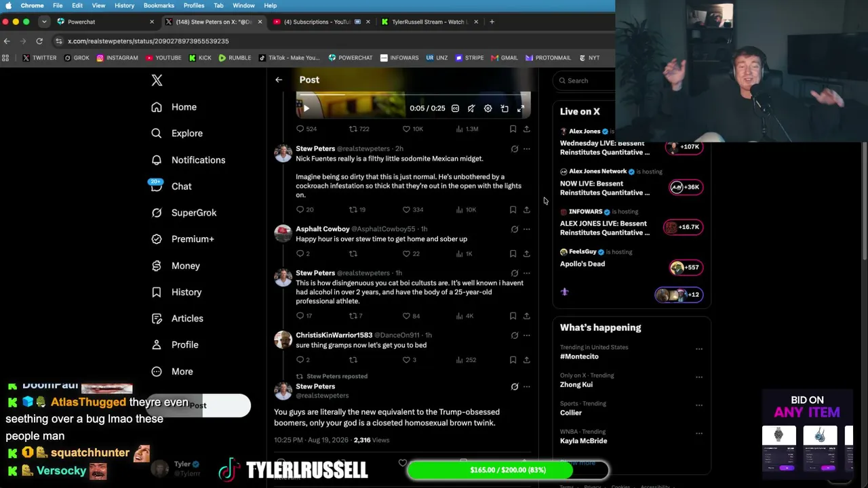This screenshot has width=868, height=488.
Task: Reply to the post with 20 replies
Action: coord(304,210)
